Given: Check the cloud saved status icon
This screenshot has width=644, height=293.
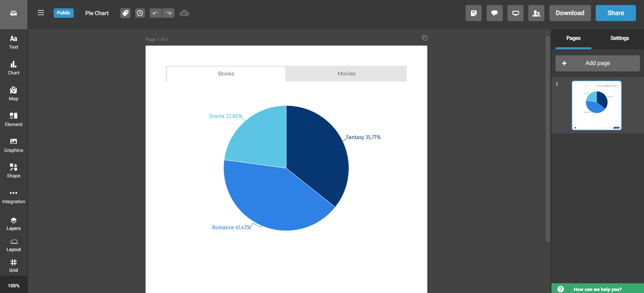Looking at the screenshot, I should tap(184, 13).
